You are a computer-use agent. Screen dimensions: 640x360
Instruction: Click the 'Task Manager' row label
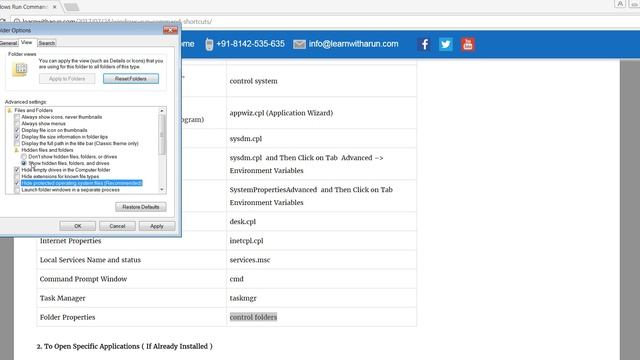pyautogui.click(x=62, y=298)
